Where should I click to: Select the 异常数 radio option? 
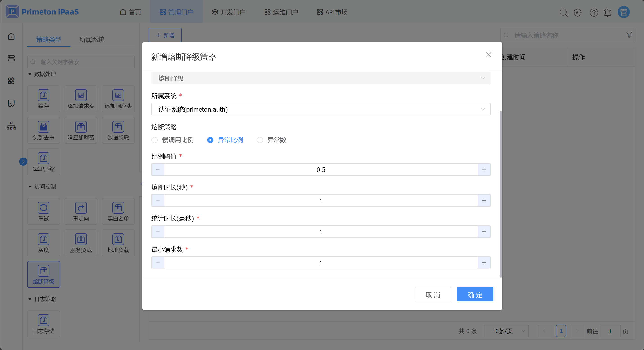pyautogui.click(x=260, y=140)
